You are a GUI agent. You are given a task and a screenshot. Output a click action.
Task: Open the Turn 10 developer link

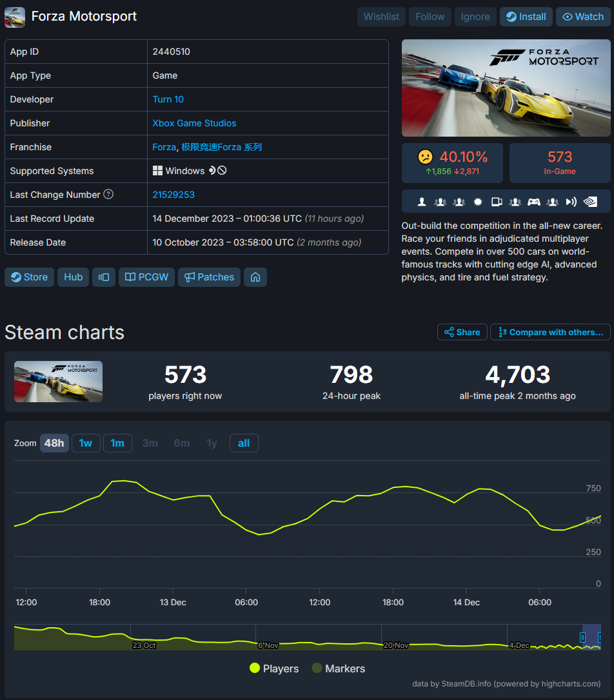point(168,99)
